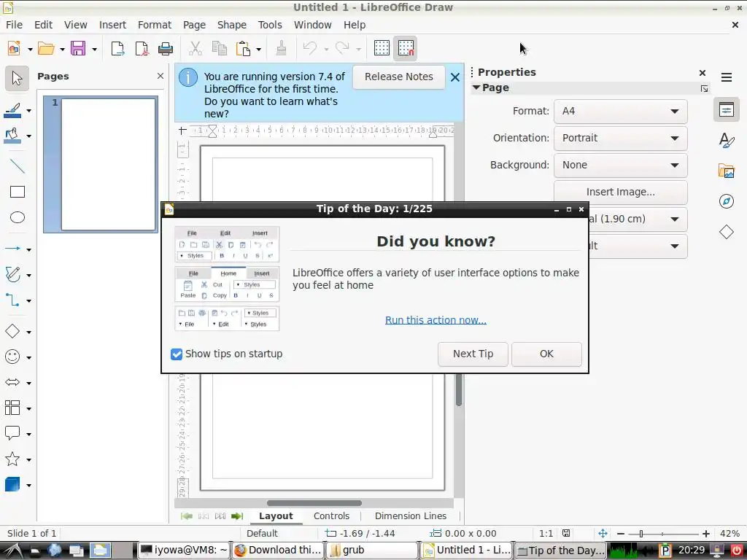The width and height of the screenshot is (747, 560).
Task: Select the arrow Select tool
Action: pos(18,79)
